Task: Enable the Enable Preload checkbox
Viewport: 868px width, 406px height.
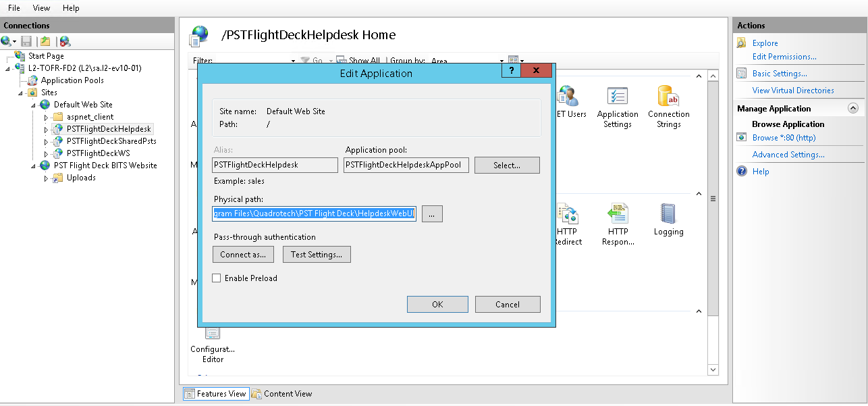Action: click(x=217, y=278)
